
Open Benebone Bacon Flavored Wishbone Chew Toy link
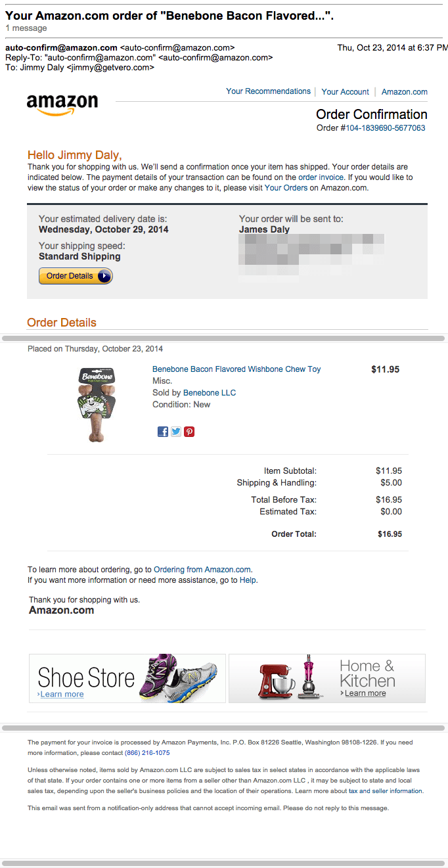[236, 369]
